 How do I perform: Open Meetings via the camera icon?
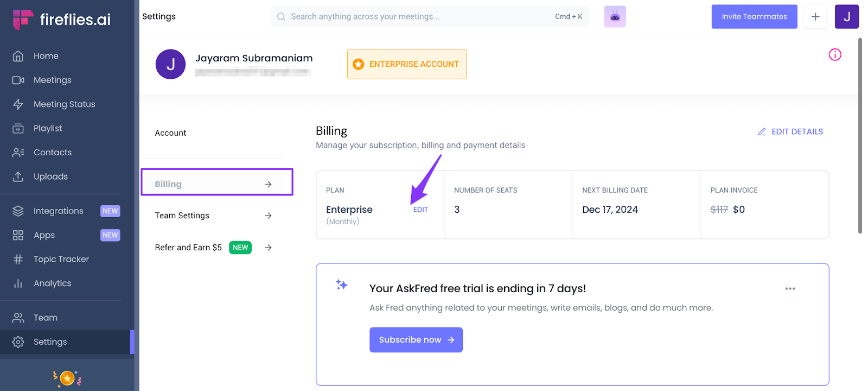point(18,80)
